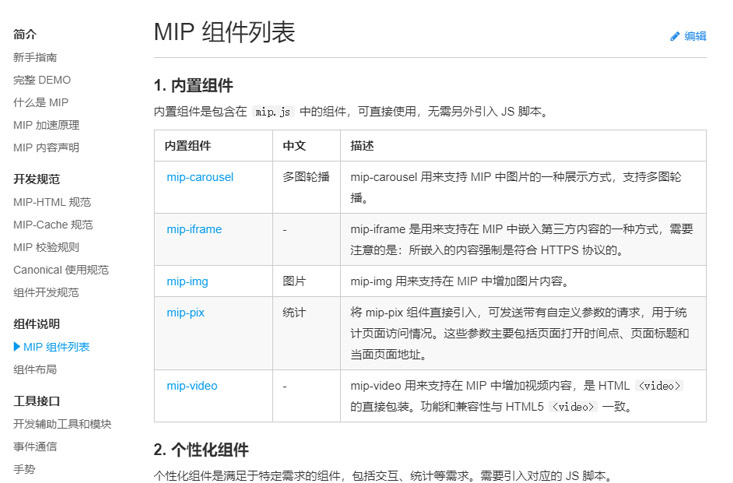733x483 pixels.
Task: Click the mip.js inline code
Action: [x=273, y=112]
